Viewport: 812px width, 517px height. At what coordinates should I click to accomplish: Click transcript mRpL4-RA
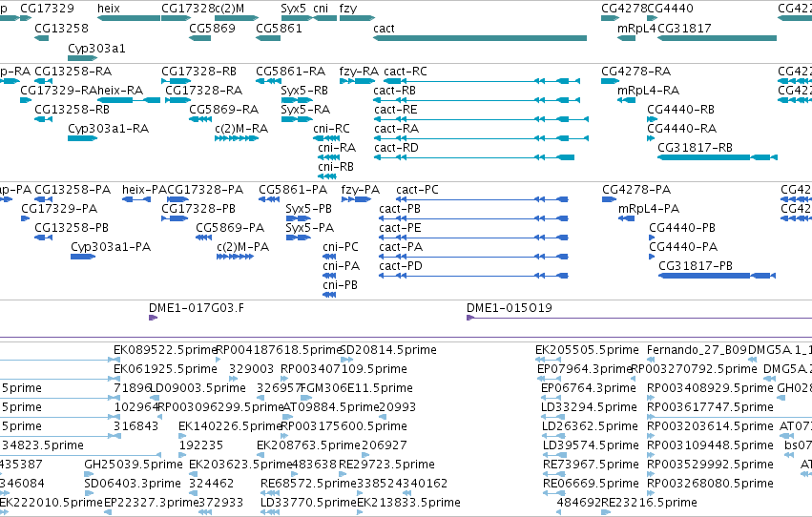(648, 90)
